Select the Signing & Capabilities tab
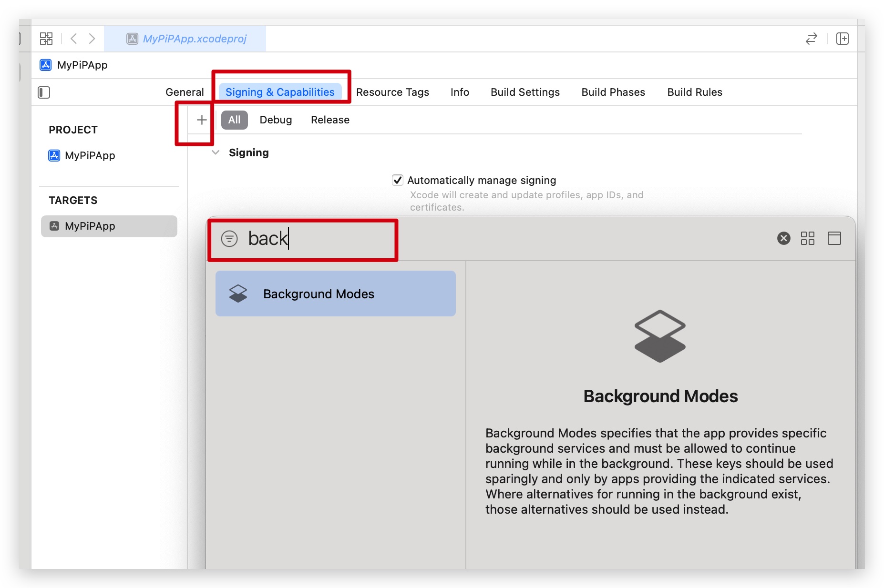This screenshot has width=884, height=588. 280,92
